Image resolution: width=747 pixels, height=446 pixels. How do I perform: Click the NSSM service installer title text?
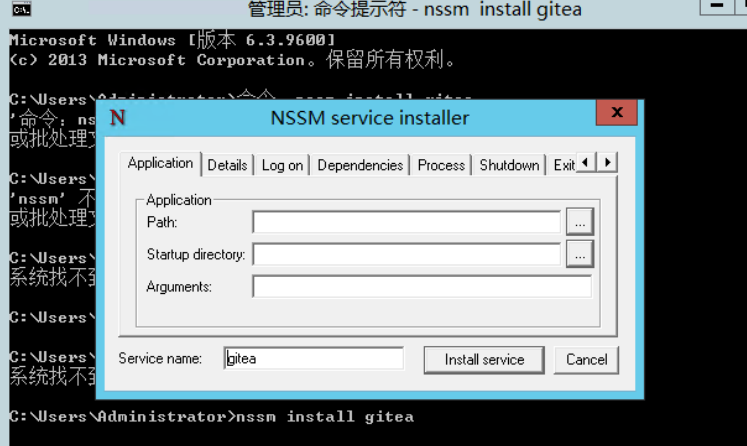tap(370, 118)
